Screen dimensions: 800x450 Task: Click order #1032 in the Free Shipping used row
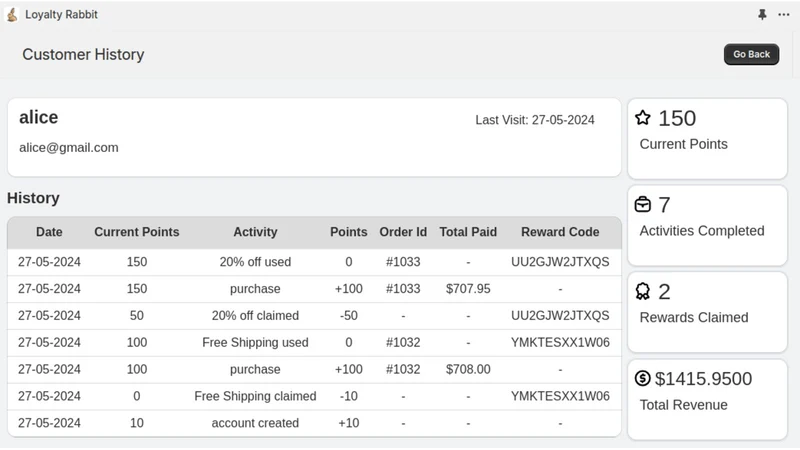tap(403, 342)
